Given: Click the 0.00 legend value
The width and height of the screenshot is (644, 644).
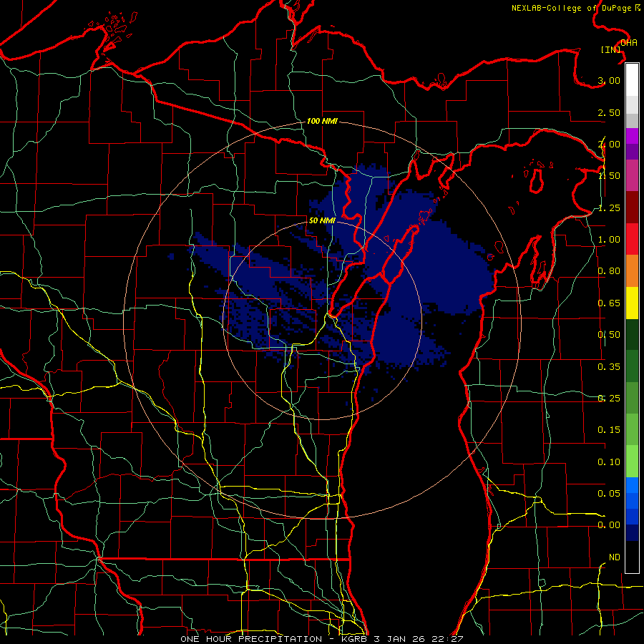Looking at the screenshot, I should (x=609, y=525).
